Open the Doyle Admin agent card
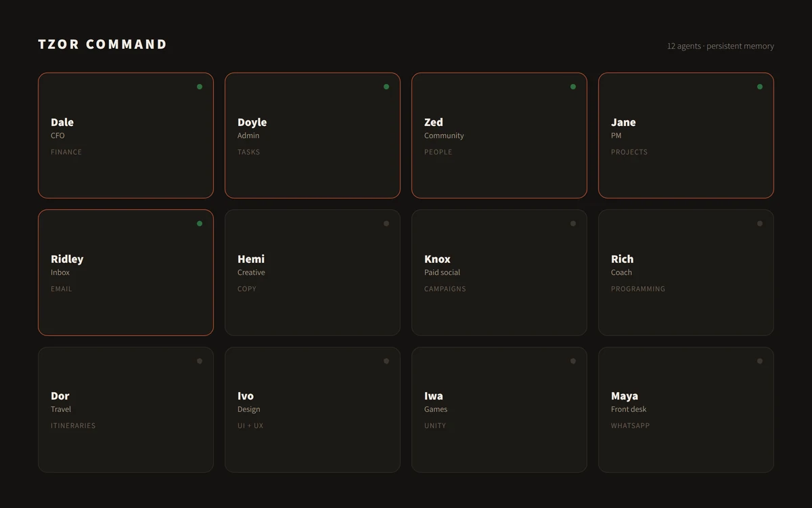The height and width of the screenshot is (508, 812). point(313,135)
